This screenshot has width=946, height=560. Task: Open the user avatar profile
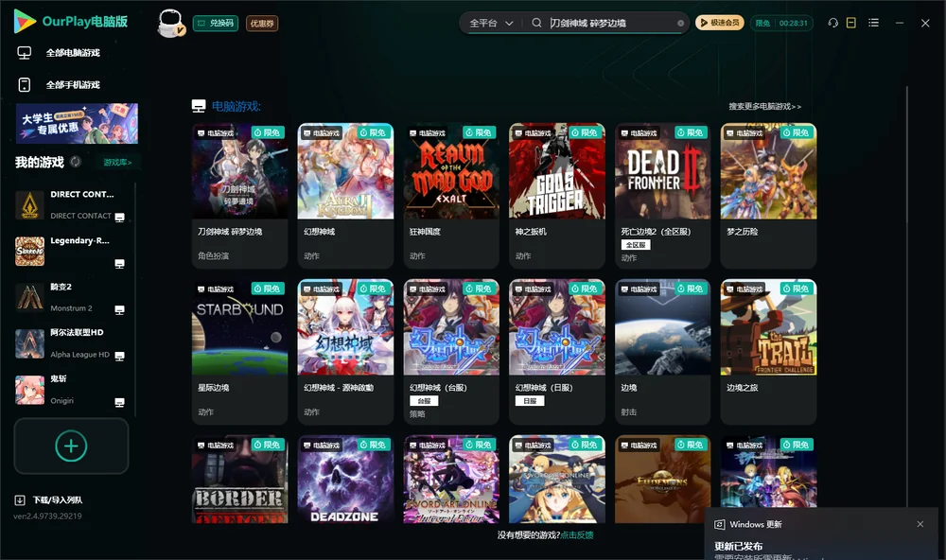pyautogui.click(x=170, y=23)
